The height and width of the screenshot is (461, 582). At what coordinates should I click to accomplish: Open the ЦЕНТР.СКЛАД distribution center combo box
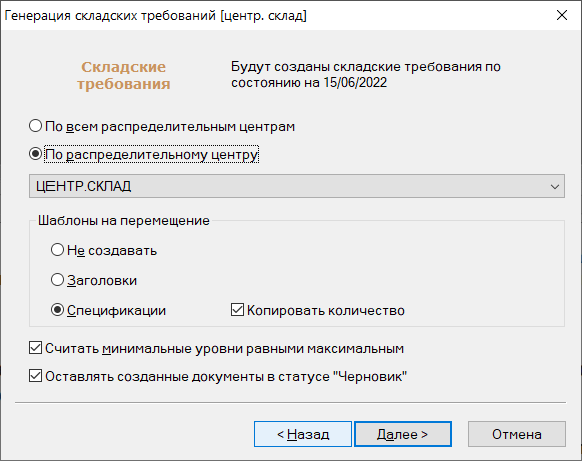[297, 186]
